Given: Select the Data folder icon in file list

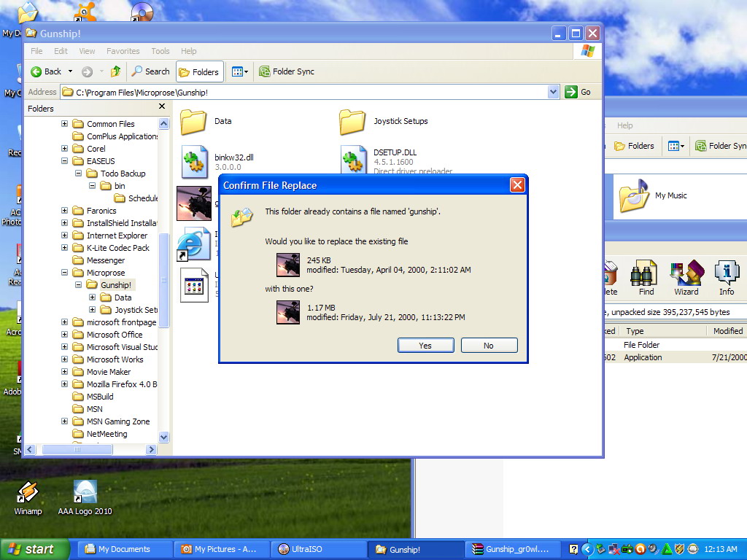Looking at the screenshot, I should pyautogui.click(x=193, y=122).
